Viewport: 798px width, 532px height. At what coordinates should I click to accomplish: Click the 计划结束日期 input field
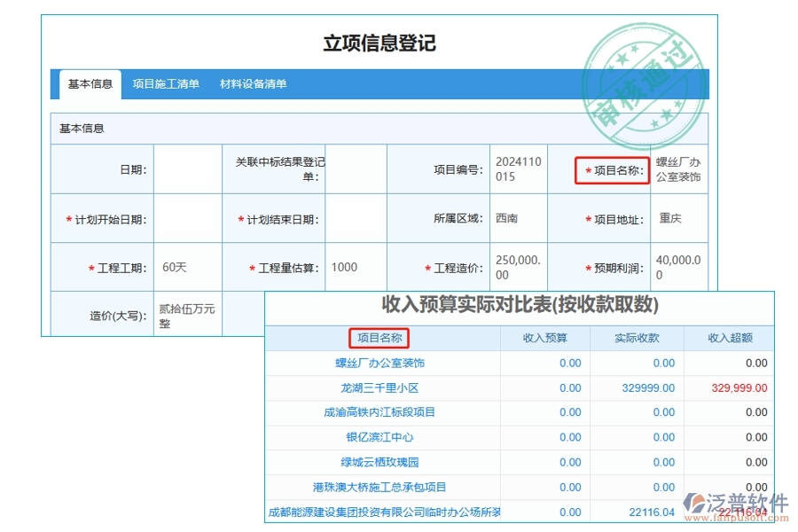coord(355,218)
